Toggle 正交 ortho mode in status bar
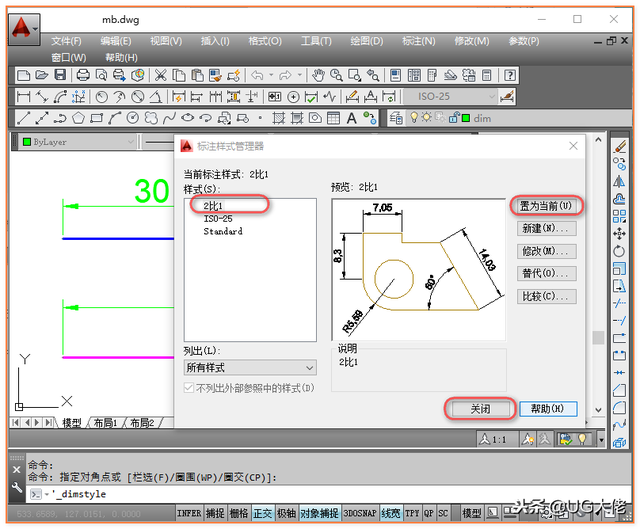Image resolution: width=640 pixels, height=529 pixels. pos(262,513)
